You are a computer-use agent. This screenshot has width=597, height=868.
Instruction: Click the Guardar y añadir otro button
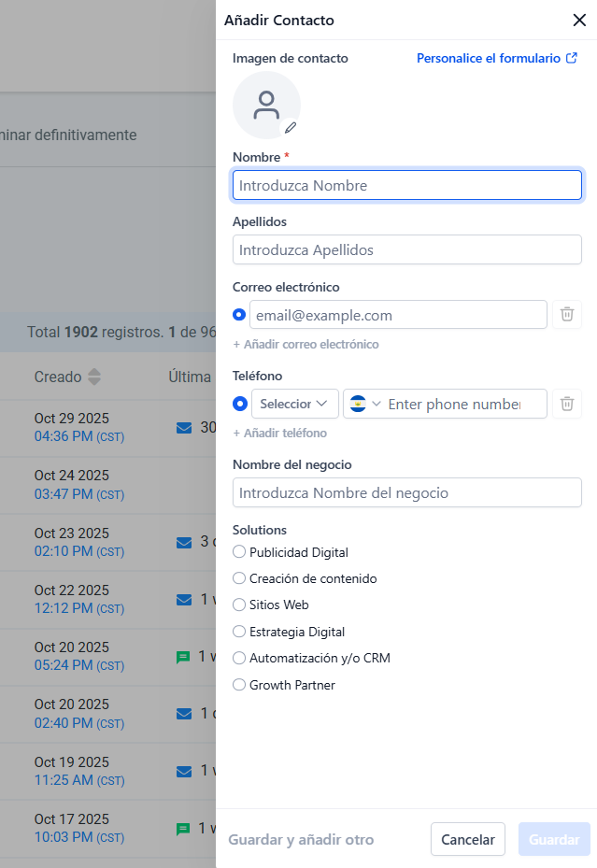click(x=301, y=840)
